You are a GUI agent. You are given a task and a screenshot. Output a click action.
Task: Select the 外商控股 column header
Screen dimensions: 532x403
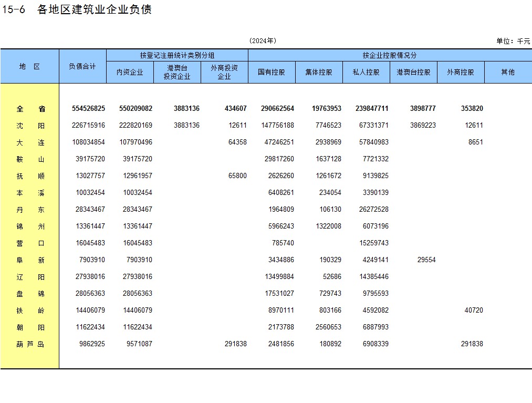(461, 73)
